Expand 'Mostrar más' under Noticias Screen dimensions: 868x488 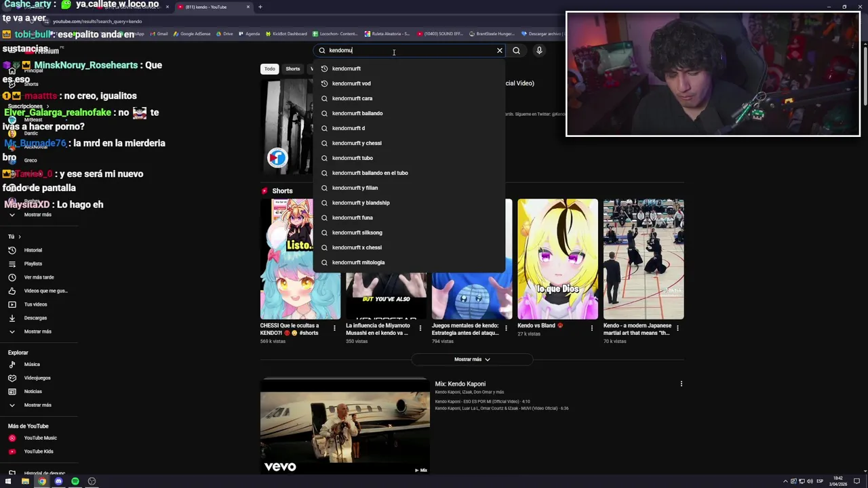pos(37,405)
